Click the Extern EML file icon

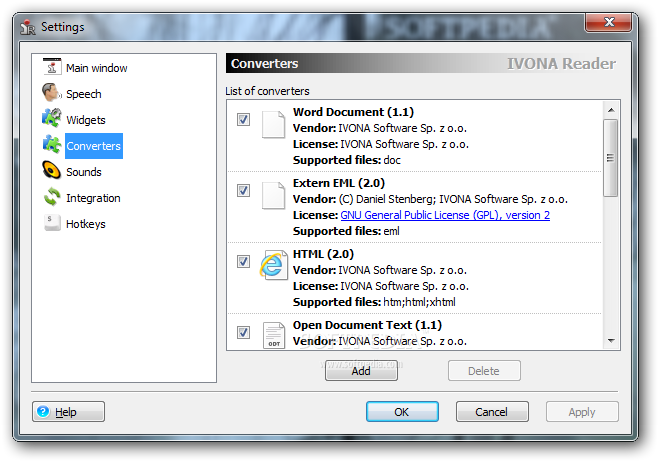(274, 195)
